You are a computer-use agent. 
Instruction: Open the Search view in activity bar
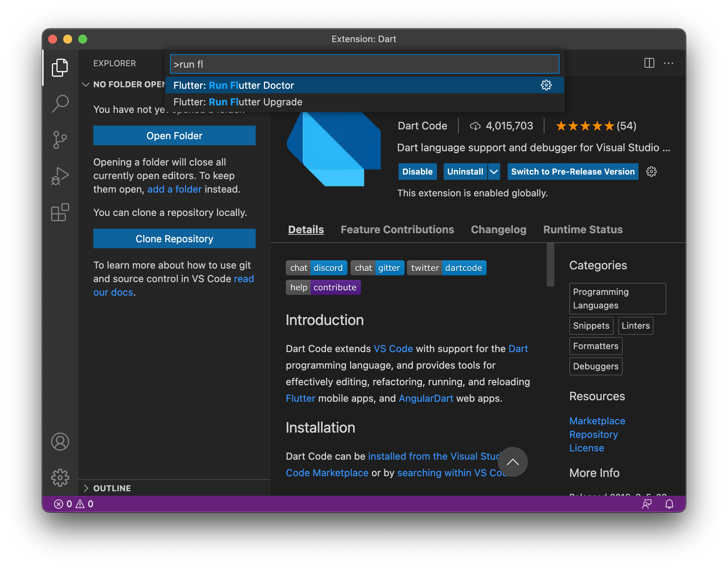point(60,103)
